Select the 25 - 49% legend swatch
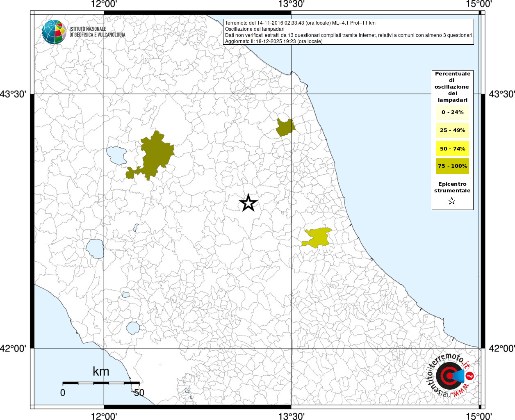This screenshot has width=515, height=420. point(453,130)
